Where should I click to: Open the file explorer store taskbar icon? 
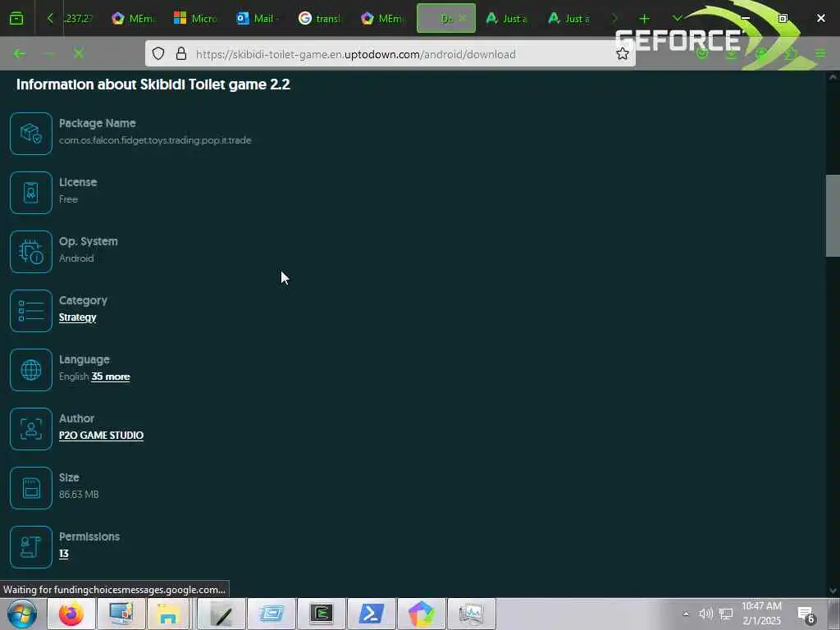pyautogui.click(x=167, y=614)
